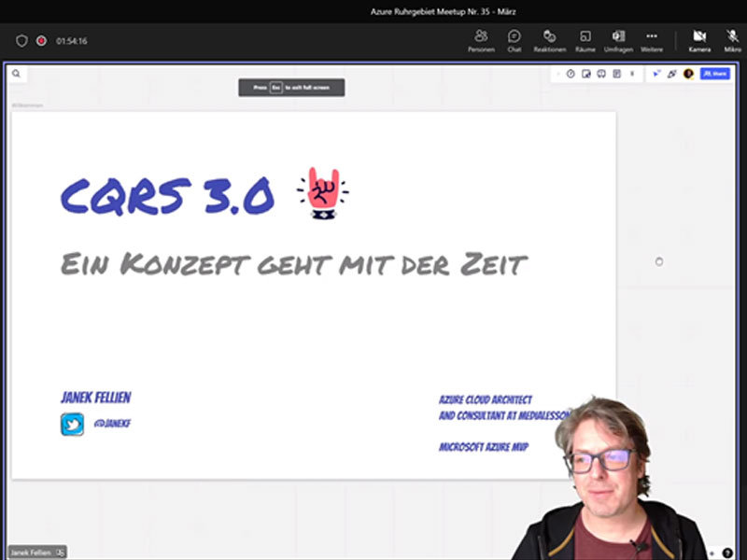
Task: Open the Miro timer tool
Action: (571, 74)
